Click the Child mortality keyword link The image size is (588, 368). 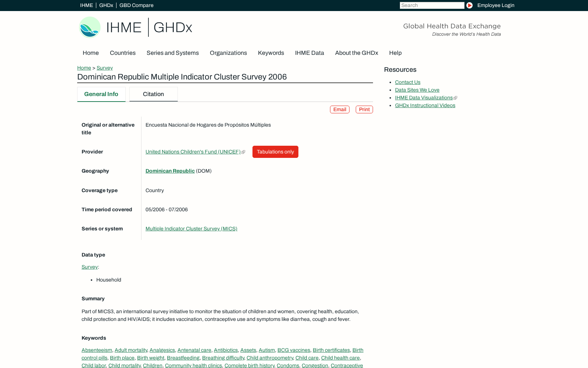pyautogui.click(x=125, y=365)
